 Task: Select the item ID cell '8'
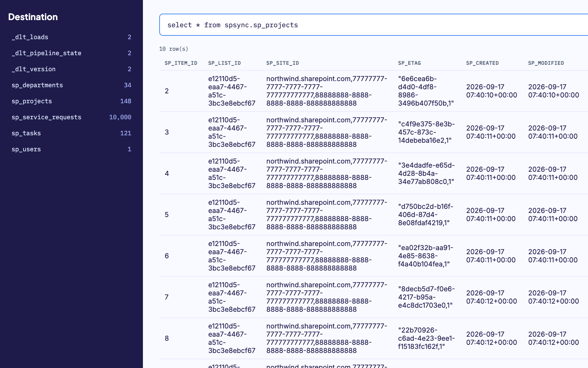click(x=167, y=338)
